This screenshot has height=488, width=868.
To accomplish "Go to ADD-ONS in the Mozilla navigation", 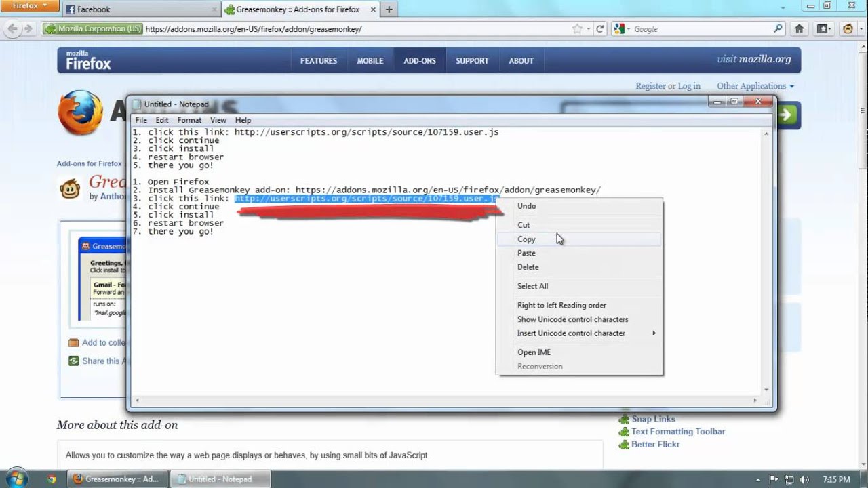I will pyautogui.click(x=420, y=61).
